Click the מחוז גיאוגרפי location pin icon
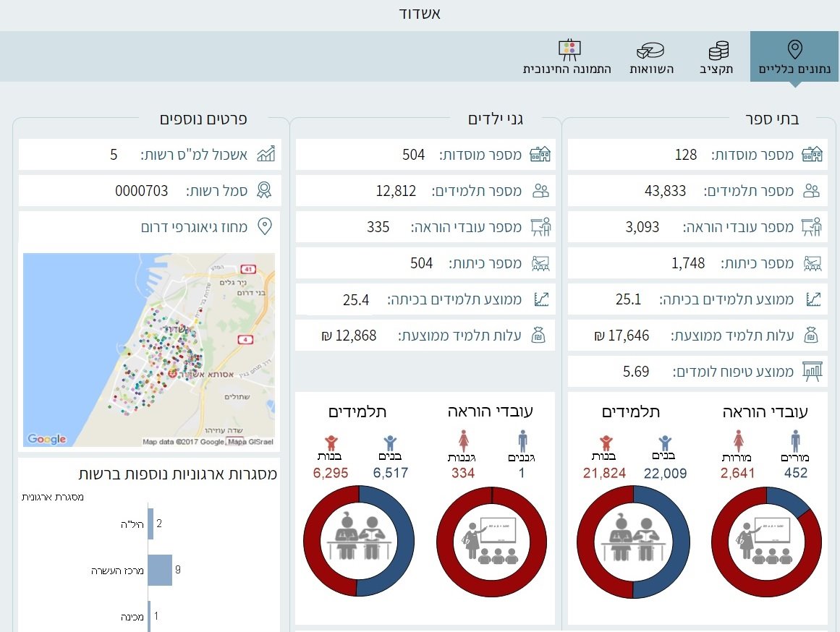The image size is (840, 632). point(266,227)
